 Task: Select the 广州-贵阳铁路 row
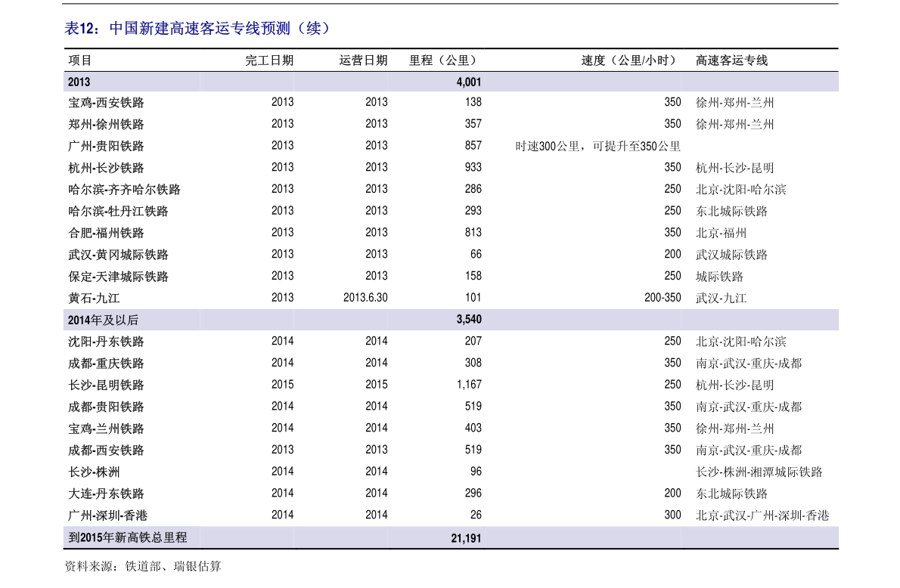pos(107,146)
